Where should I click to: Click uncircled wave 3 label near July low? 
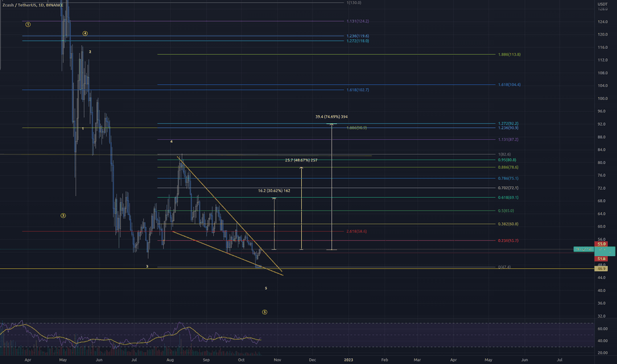148,267
